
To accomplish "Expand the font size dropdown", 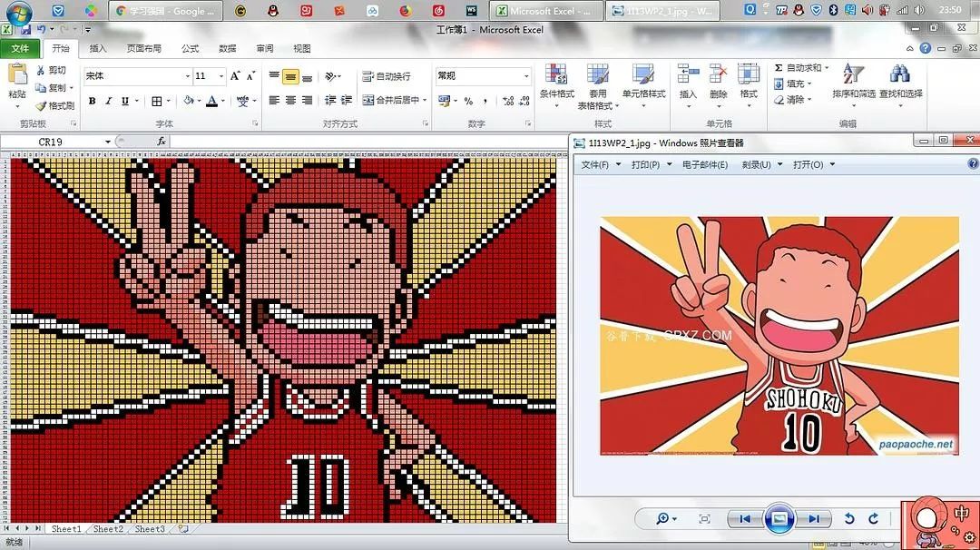I will [221, 75].
